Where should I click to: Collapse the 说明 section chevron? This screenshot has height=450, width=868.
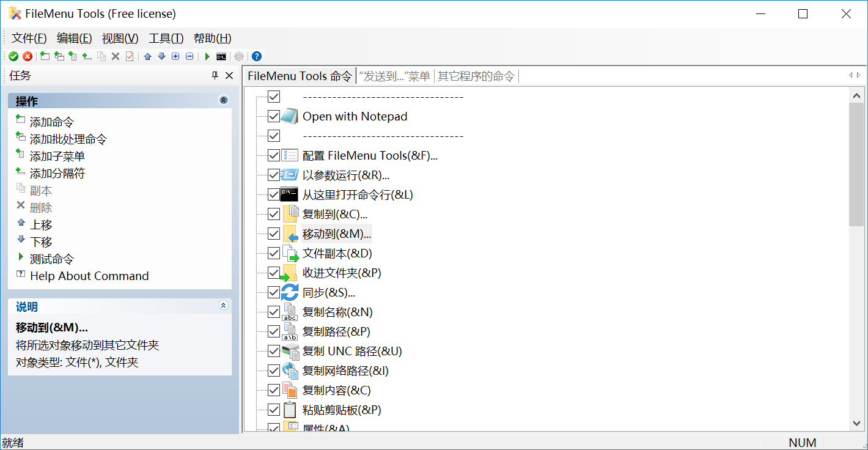[x=223, y=306]
